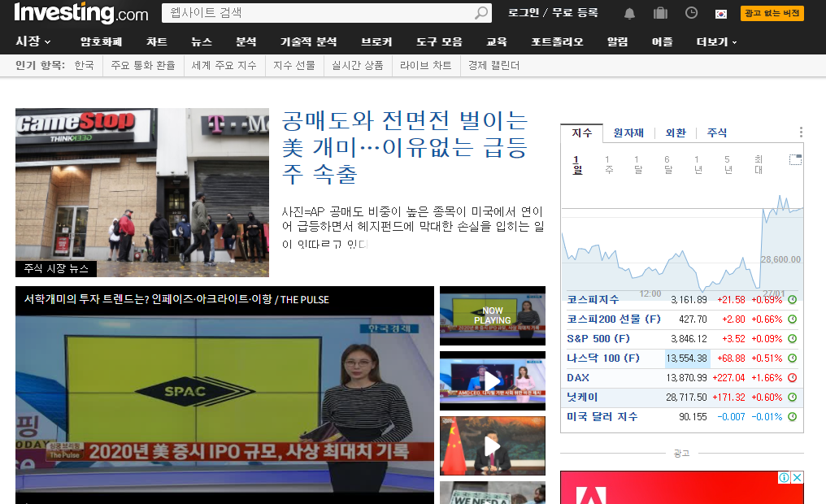Select the NOW PLAYING video thumbnail
826x504 pixels.
tap(493, 315)
